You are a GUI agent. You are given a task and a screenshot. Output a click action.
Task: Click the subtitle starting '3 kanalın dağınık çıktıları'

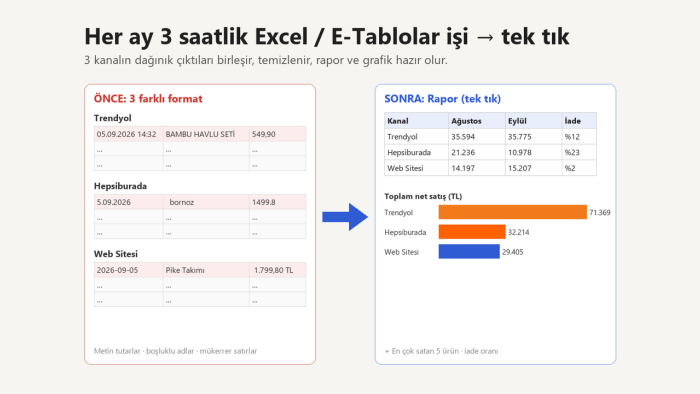(x=266, y=60)
